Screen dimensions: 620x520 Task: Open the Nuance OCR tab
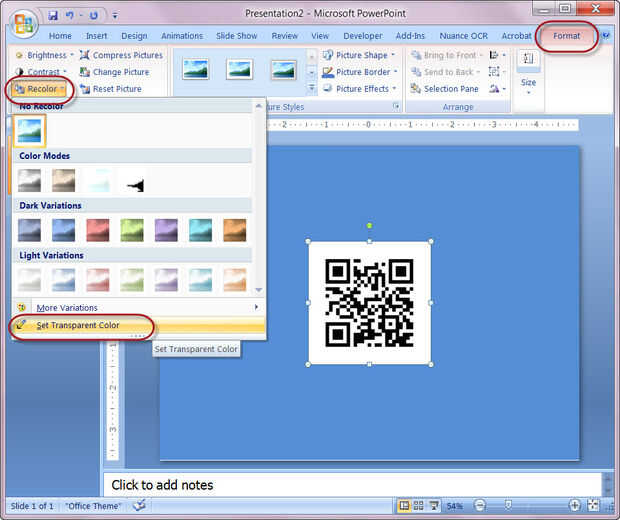click(463, 36)
